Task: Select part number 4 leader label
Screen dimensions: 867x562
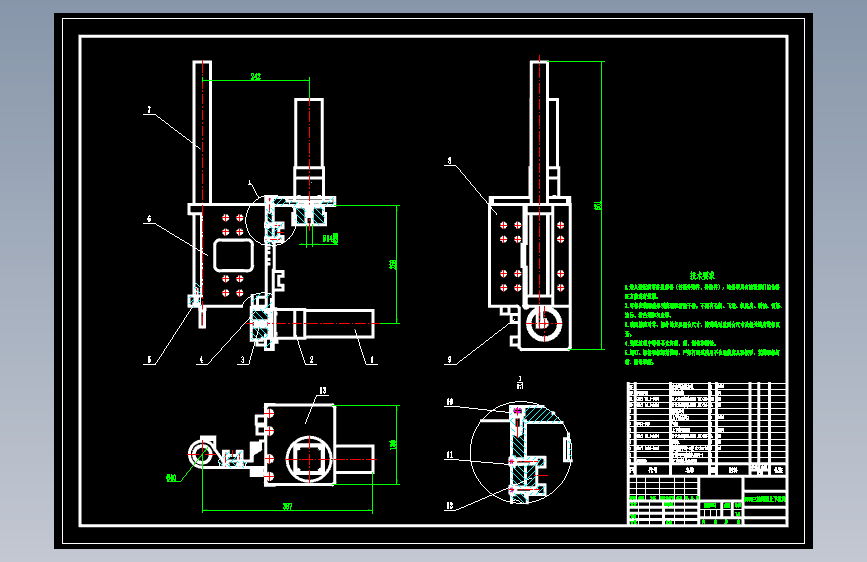Action: tap(201, 360)
